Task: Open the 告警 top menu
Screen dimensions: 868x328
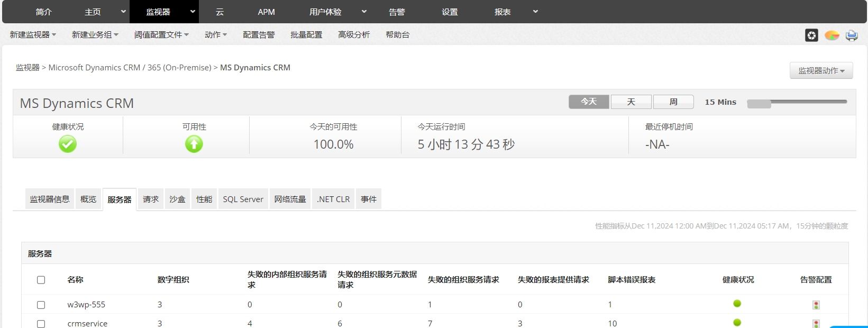Action: click(x=397, y=12)
